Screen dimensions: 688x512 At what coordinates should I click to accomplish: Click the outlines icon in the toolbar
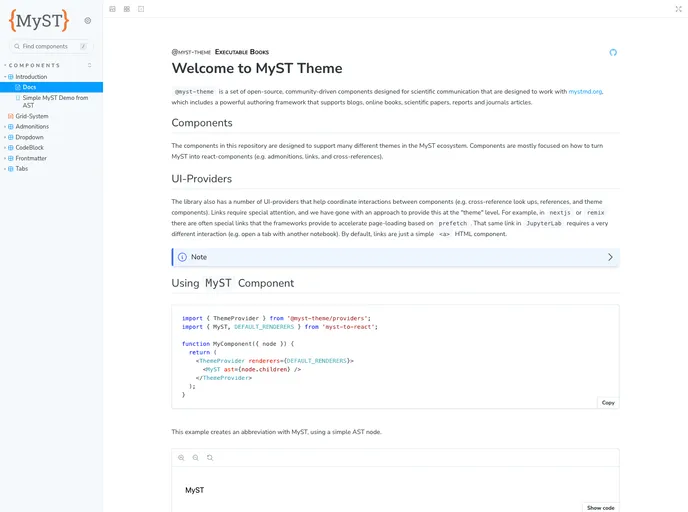[x=141, y=9]
